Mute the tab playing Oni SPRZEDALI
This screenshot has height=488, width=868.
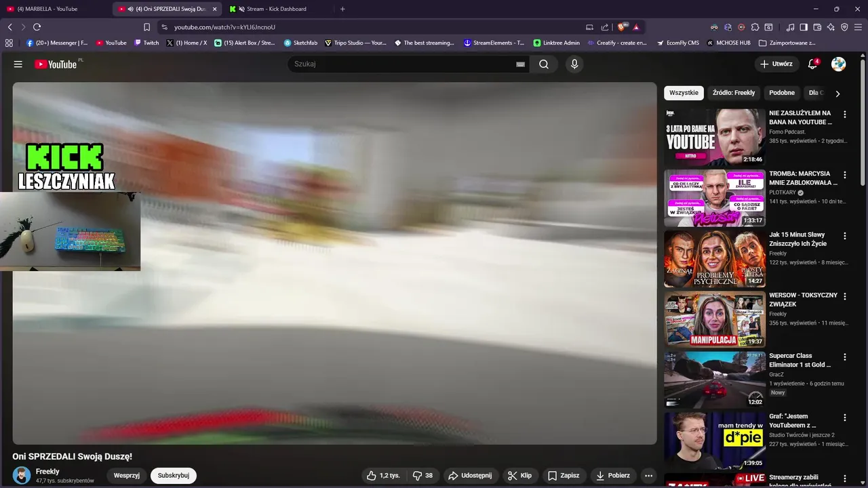click(x=130, y=9)
